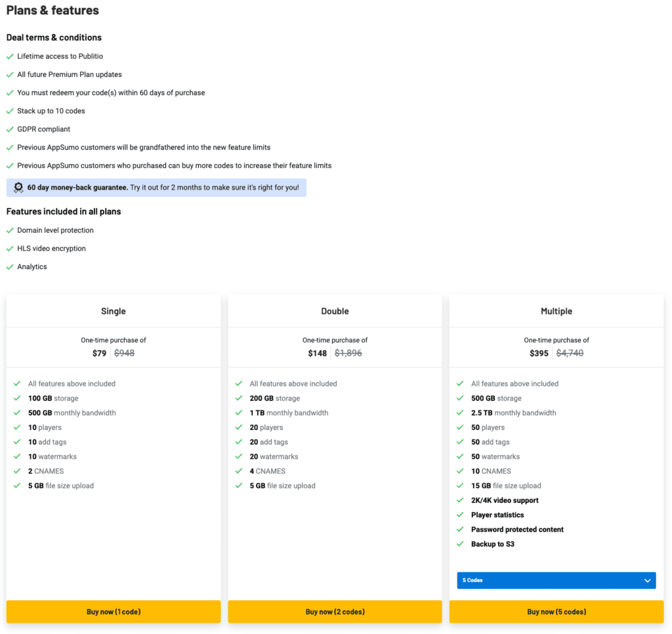Click 200 GB storage in the Double plan
The image size is (672, 634).
(x=275, y=398)
